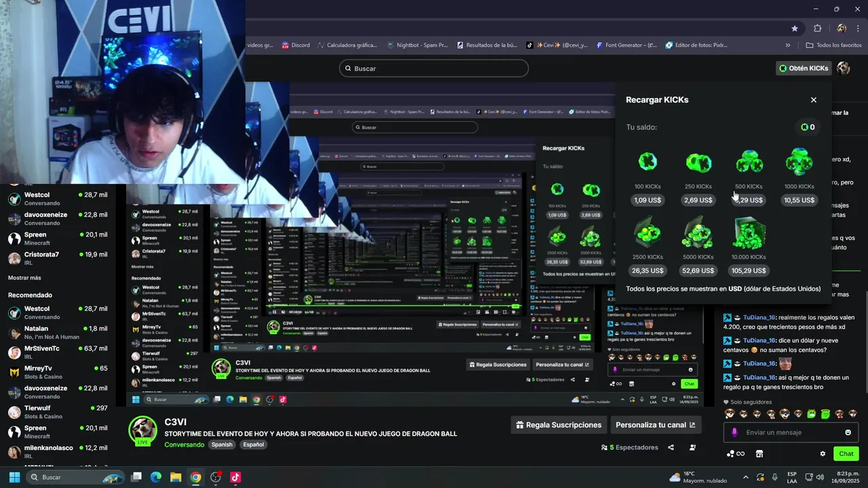Screen dimensions: 868x488
Task: Click TuDiana_16 username in 'realmente los regalos' message
Action: 759,317
